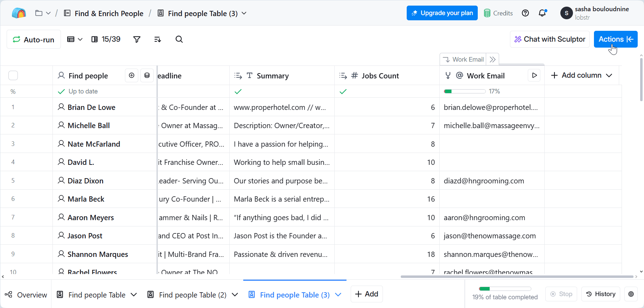Screen dimensions: 644x308
Task: Toggle the select-all rows checkbox
Action: coord(13,76)
